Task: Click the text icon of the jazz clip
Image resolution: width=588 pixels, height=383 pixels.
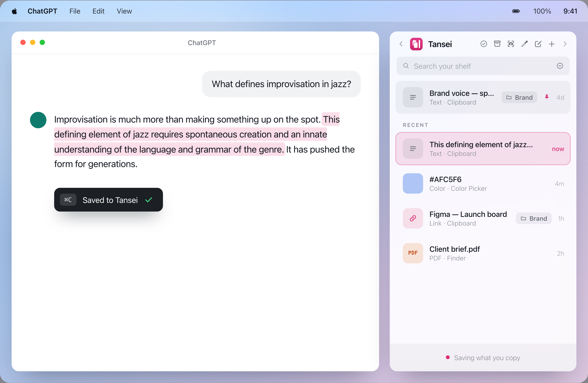Action: coord(413,149)
